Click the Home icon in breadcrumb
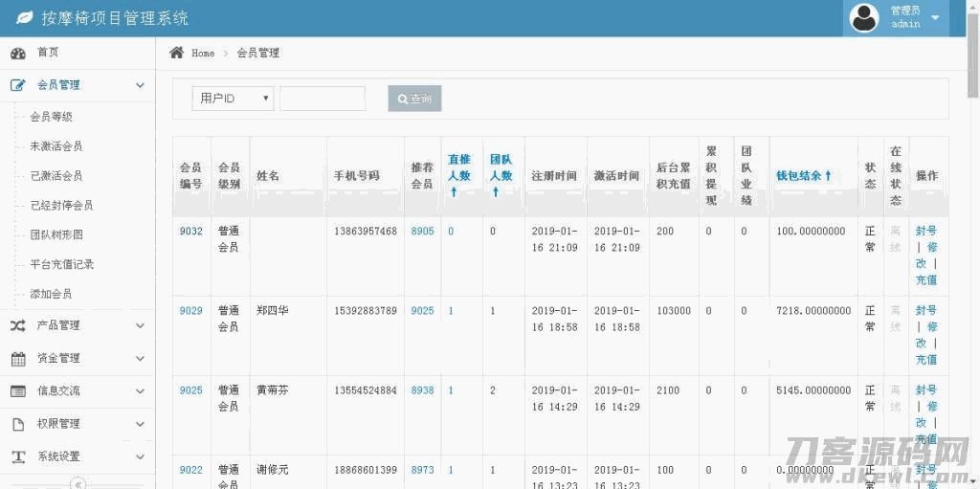 (x=177, y=53)
